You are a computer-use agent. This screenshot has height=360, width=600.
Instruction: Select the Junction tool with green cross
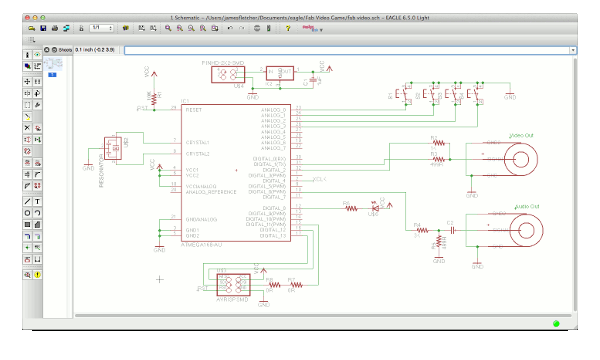point(27,248)
